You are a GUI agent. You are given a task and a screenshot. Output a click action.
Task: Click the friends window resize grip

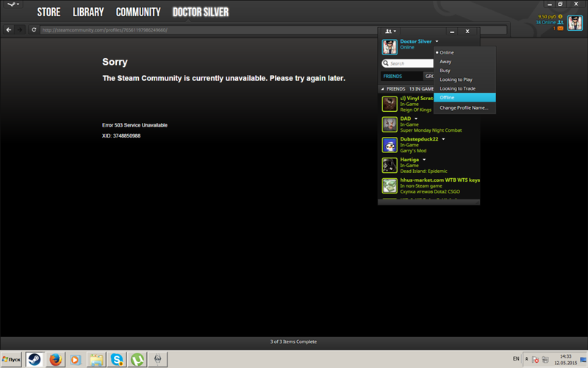[x=477, y=202]
